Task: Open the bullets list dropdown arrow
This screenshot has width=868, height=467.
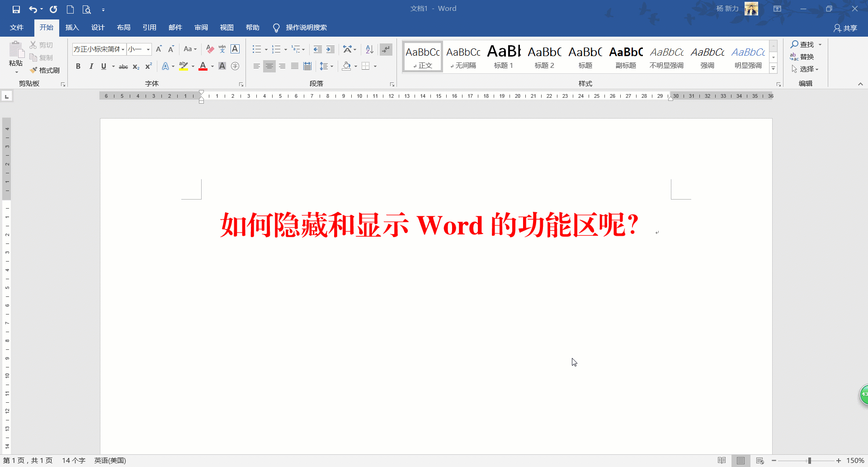Action: point(266,49)
